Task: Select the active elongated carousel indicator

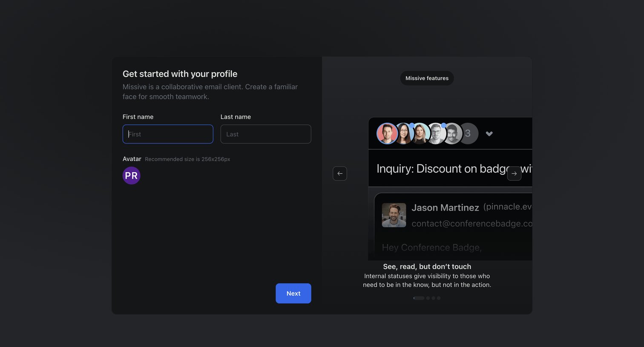Action: coord(419,298)
